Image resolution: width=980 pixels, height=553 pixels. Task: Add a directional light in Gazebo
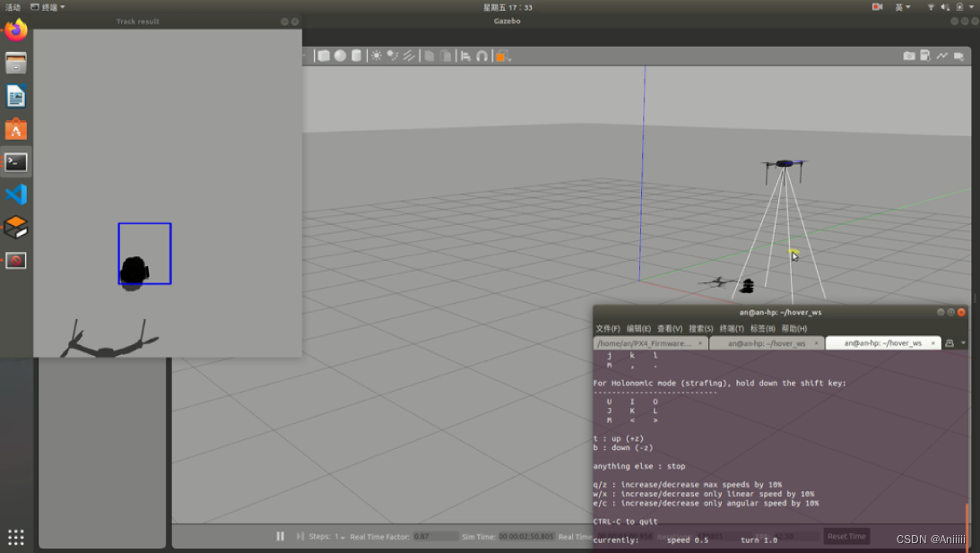click(x=409, y=56)
